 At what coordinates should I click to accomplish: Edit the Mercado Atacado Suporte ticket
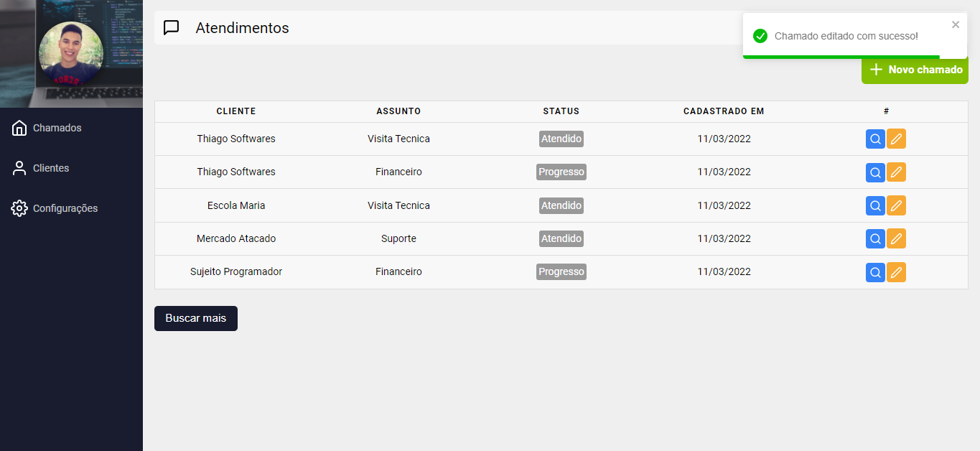(x=896, y=238)
